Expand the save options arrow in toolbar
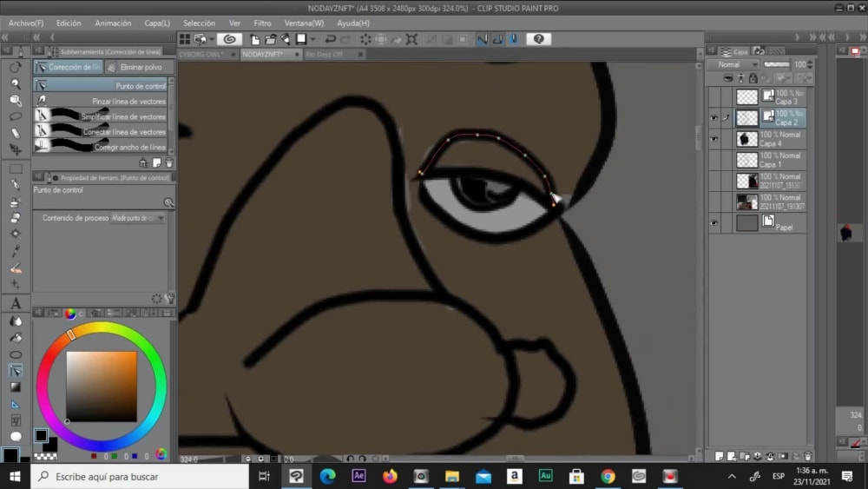 (x=312, y=39)
